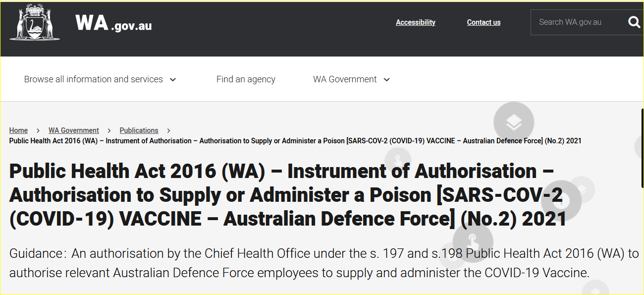Expand Browse all information and services menu
644x295 pixels.
pyautogui.click(x=100, y=79)
